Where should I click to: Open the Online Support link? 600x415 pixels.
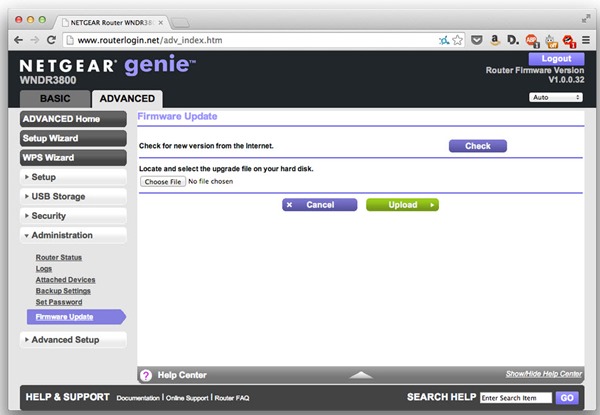[187, 398]
